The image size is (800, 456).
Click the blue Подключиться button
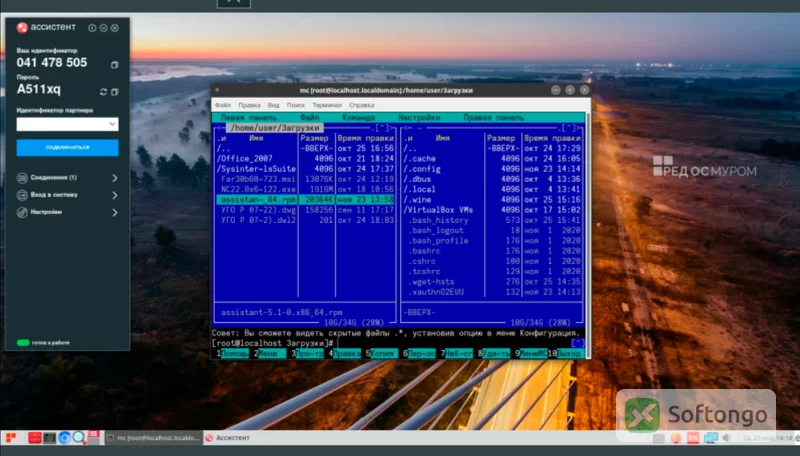coord(67,147)
